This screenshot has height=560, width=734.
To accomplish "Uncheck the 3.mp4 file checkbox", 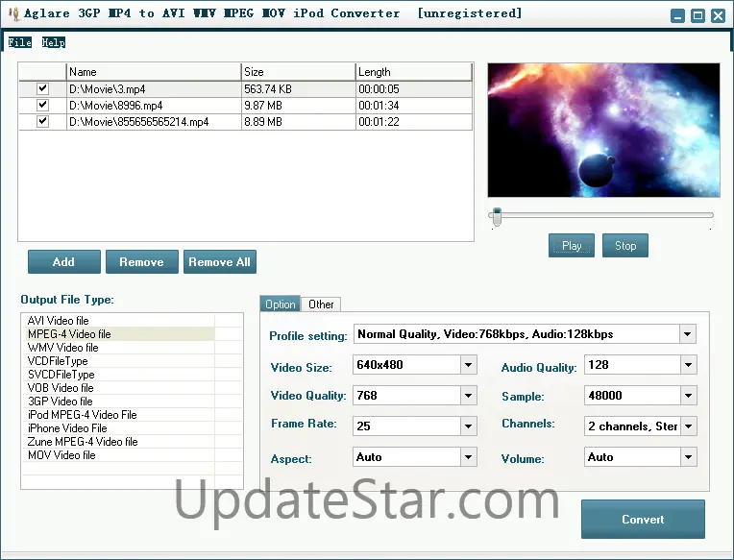I will (x=42, y=88).
